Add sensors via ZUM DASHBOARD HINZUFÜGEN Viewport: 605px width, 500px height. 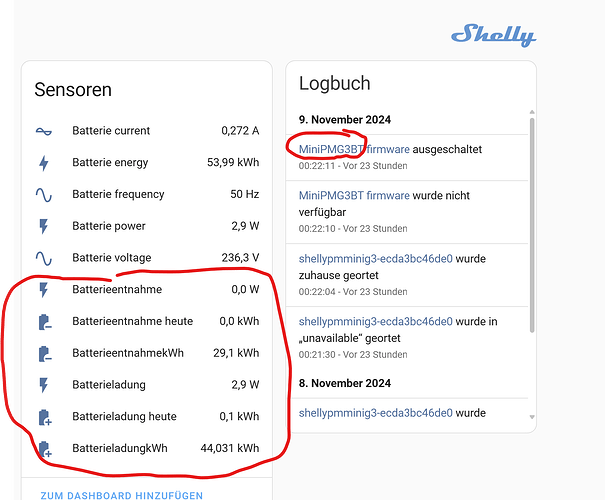[122, 495]
